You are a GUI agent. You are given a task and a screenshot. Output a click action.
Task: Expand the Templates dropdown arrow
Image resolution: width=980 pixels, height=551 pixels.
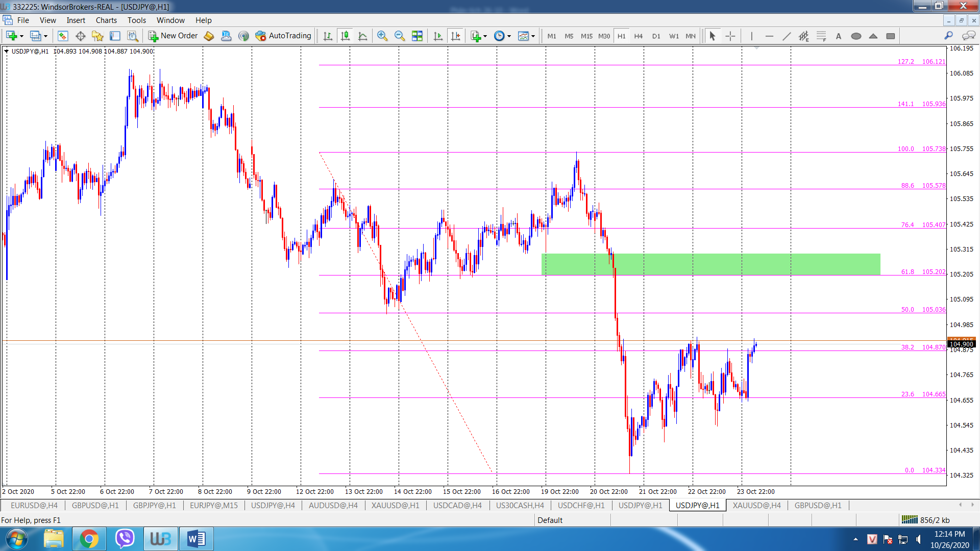click(x=533, y=36)
